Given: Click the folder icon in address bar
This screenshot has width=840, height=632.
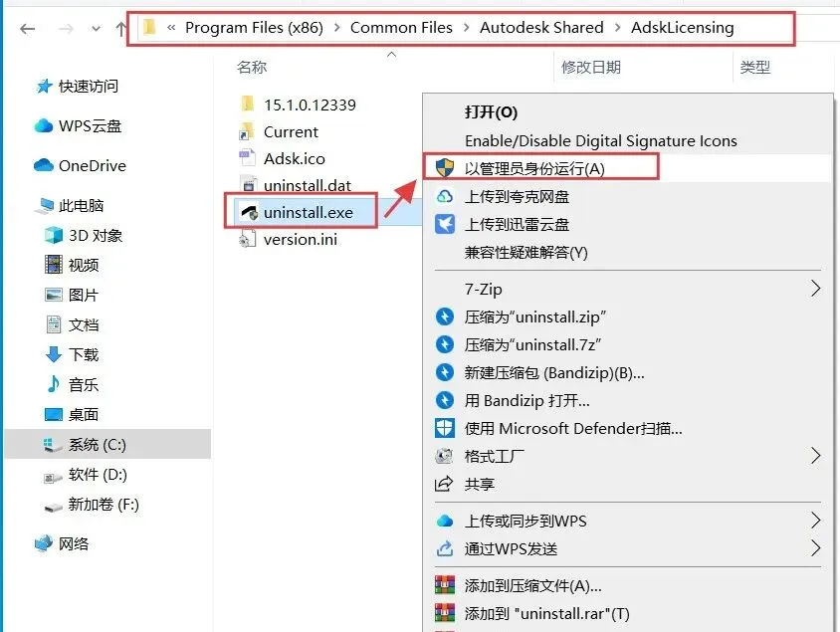Looking at the screenshot, I should pyautogui.click(x=150, y=27).
